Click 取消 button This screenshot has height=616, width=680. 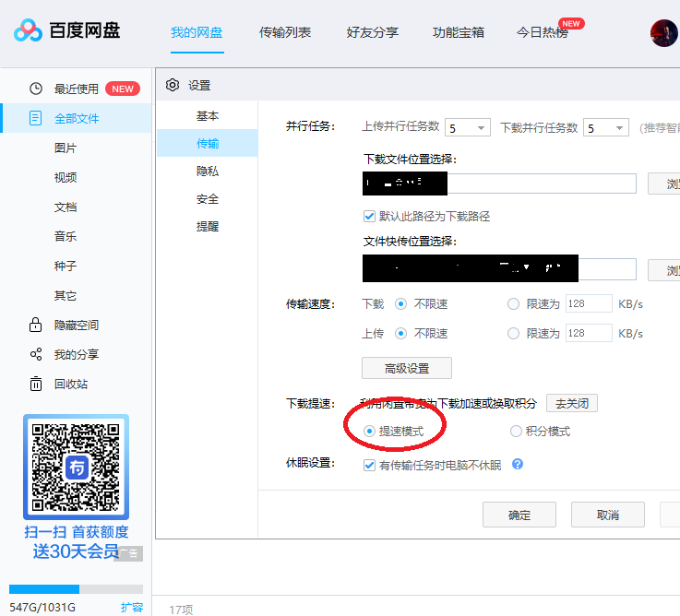pyautogui.click(x=608, y=515)
